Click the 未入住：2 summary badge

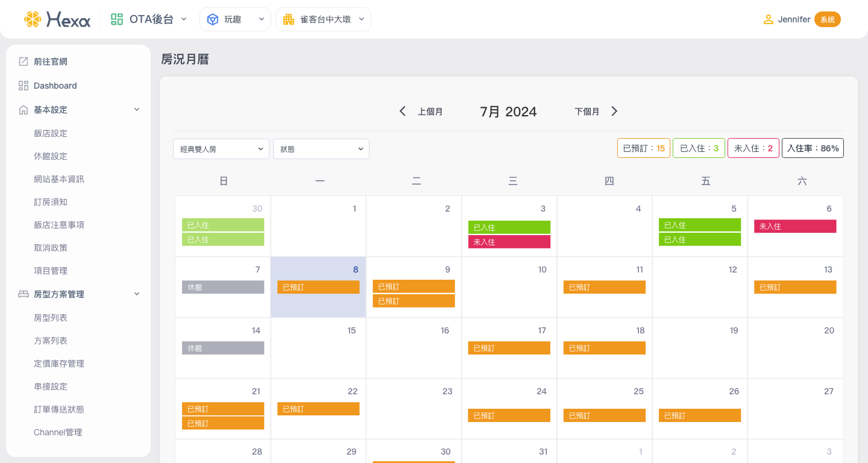[753, 148]
